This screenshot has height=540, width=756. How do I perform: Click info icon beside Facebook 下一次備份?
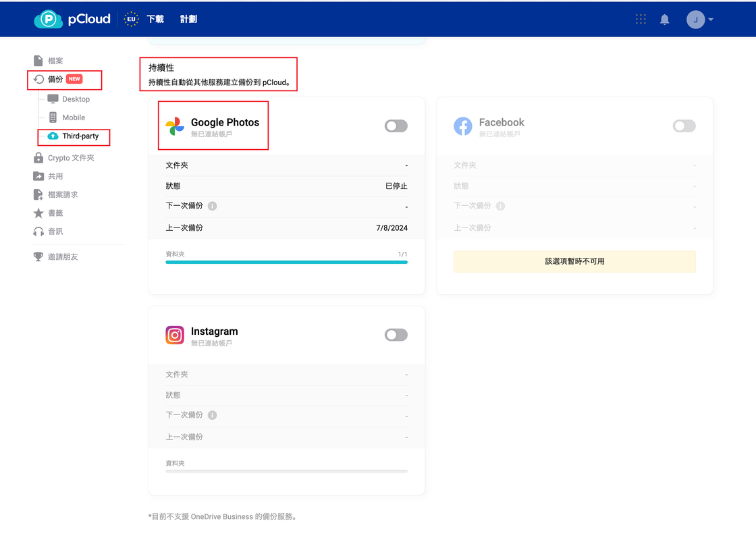500,206
